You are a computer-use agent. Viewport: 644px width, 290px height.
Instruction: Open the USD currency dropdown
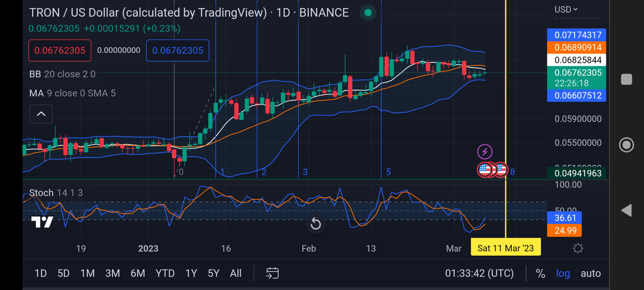(566, 10)
